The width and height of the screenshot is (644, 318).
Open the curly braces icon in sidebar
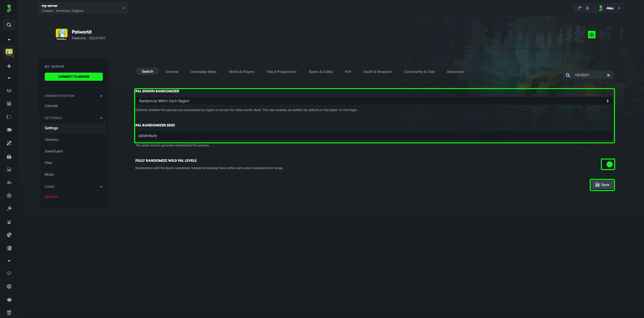pos(9,117)
